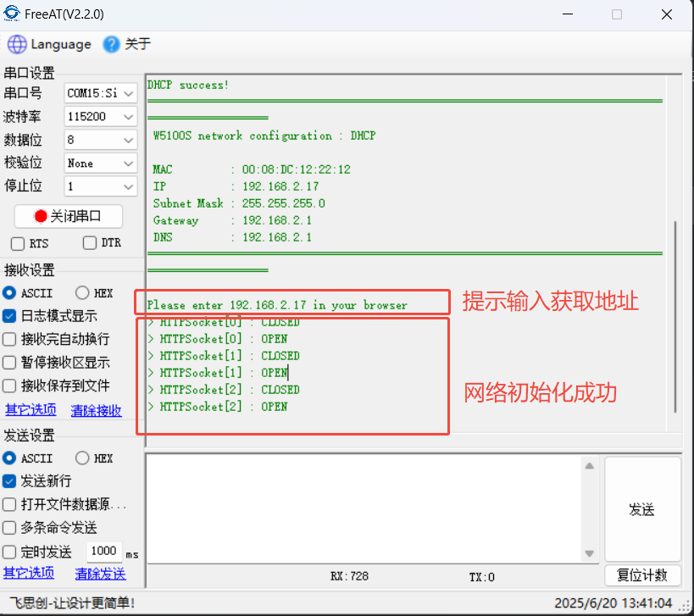Open the 波特率 115200 dropdown
The width and height of the screenshot is (694, 616).
128,116
